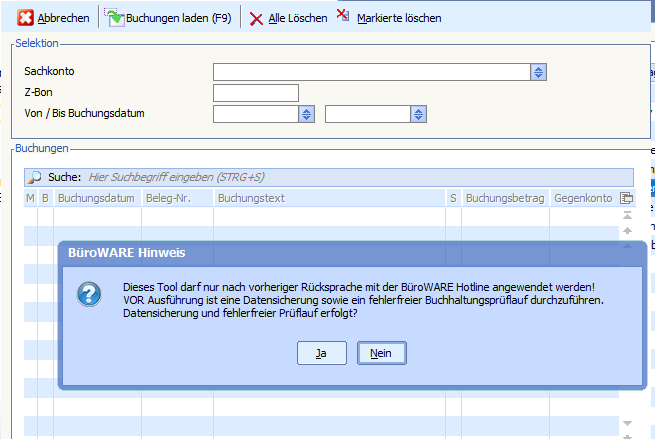Viewport: 655px width, 439px height.
Task: Click the page-up arrow in the table scroller
Action: tap(627, 231)
